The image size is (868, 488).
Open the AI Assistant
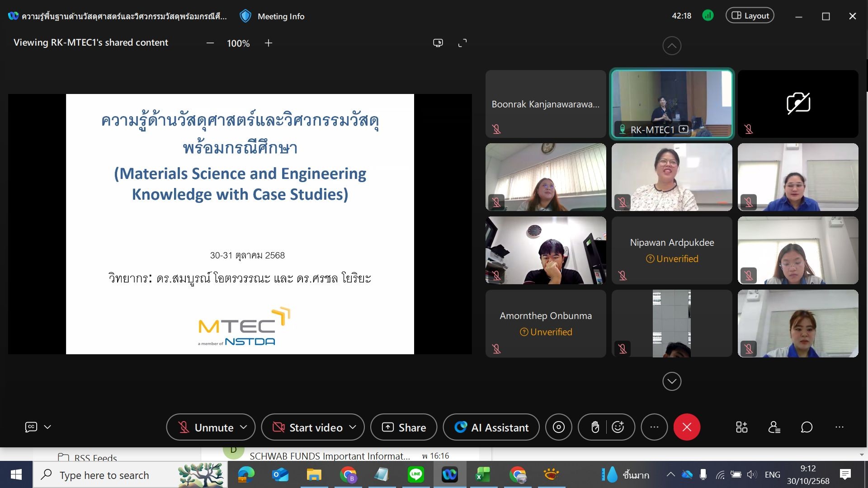coord(491,427)
